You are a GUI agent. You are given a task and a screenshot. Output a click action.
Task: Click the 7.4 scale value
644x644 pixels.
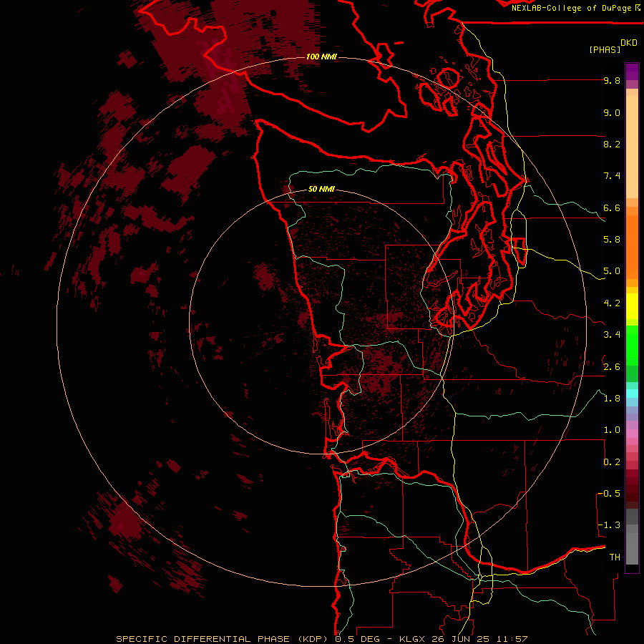(x=612, y=176)
